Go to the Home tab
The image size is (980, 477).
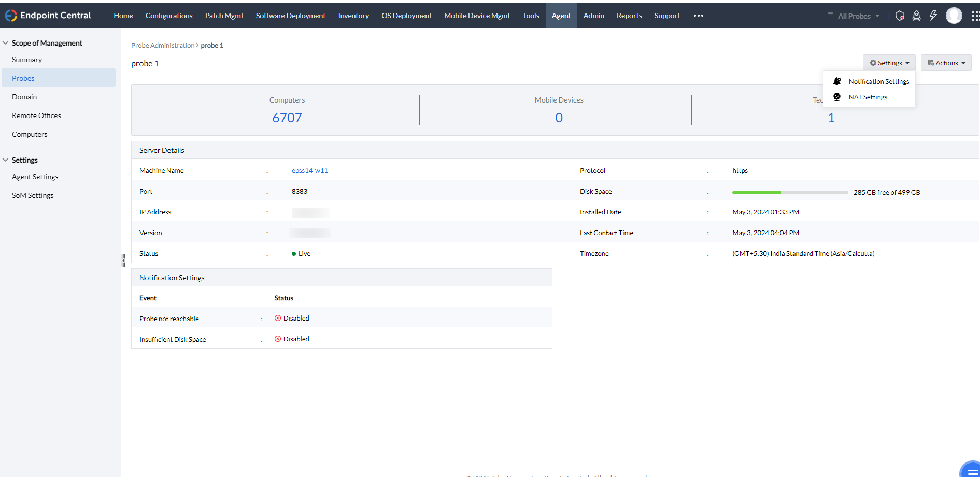click(123, 16)
